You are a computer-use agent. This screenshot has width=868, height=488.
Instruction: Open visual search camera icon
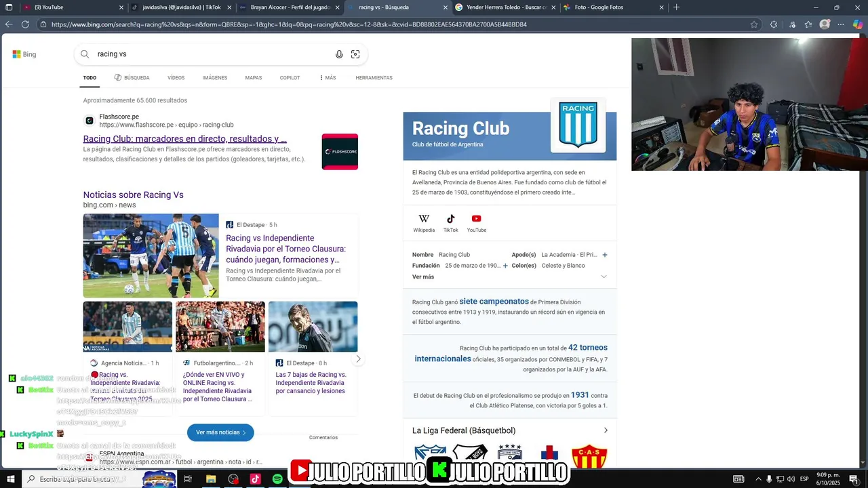click(x=355, y=54)
